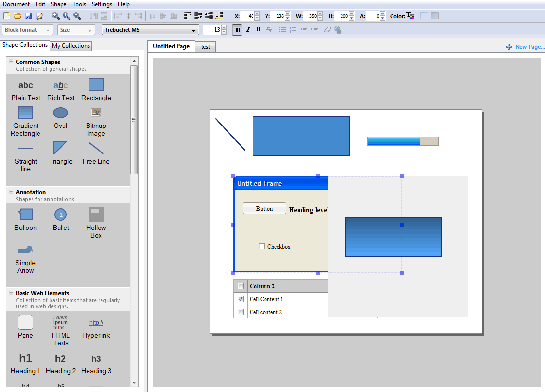Viewport: 545px width, 392px height.
Task: Decrease the Y position value
Action: (x=287, y=18)
